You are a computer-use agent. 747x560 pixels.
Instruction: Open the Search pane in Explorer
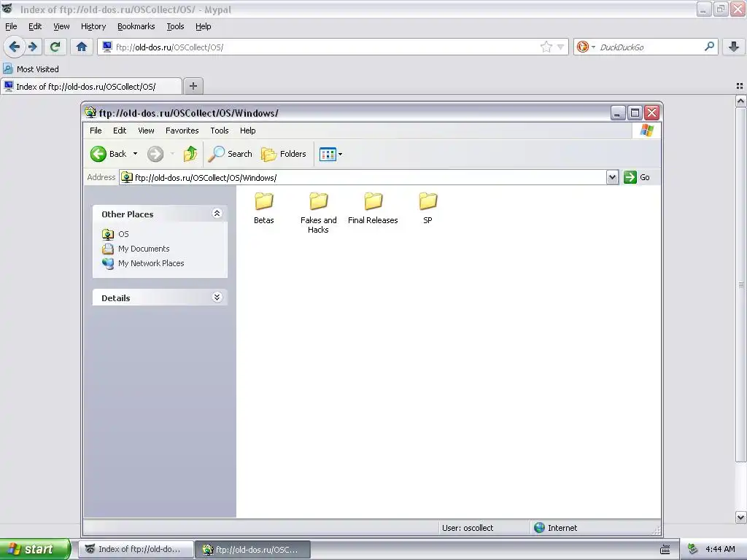pos(231,154)
